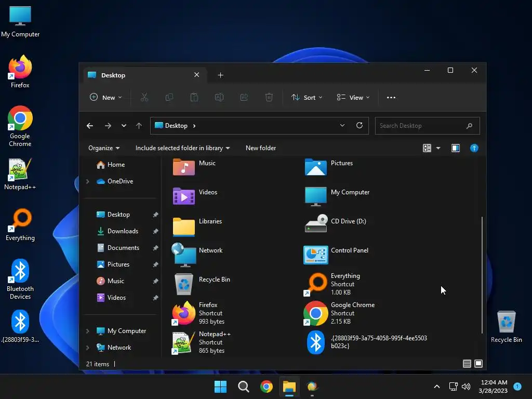The height and width of the screenshot is (399, 532).
Task: Close the Desktop tab
Action: coord(196,75)
